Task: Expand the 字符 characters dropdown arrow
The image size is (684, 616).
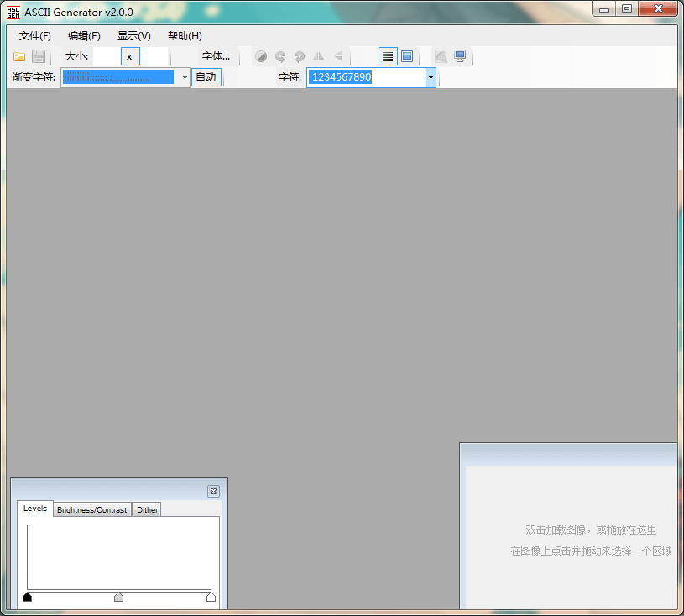Action: tap(431, 77)
